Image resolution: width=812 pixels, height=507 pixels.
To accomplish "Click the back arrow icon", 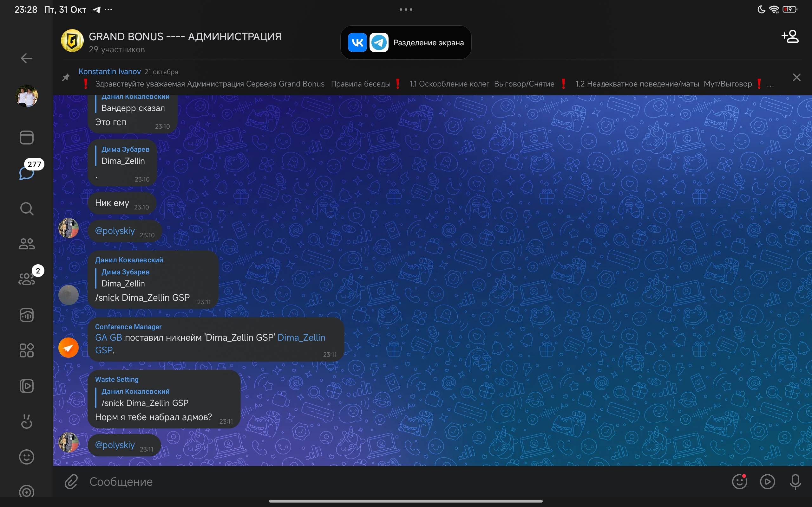I will 27,58.
